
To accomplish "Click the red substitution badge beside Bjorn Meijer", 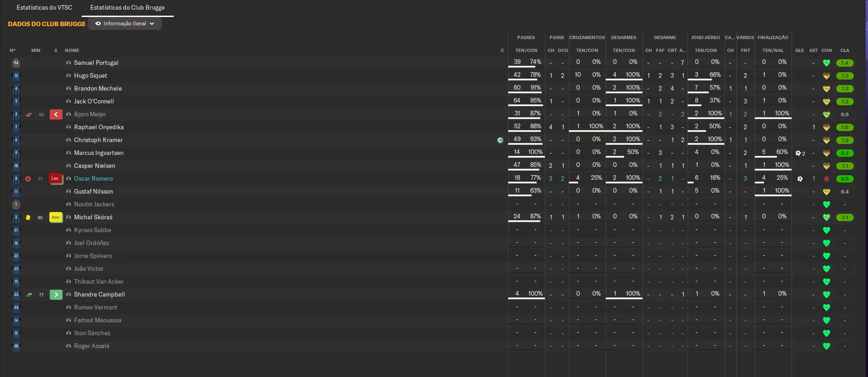I will point(56,114).
